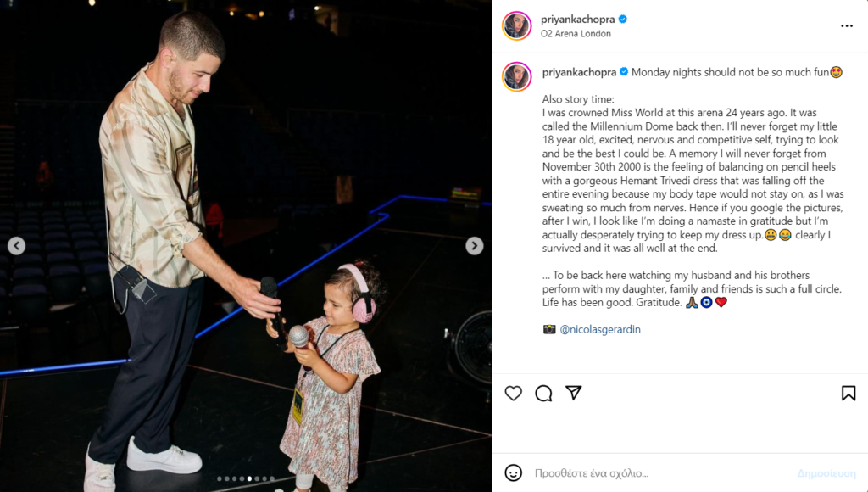Click the Δημοσίευση post button
This screenshot has height=492, width=868.
click(826, 473)
